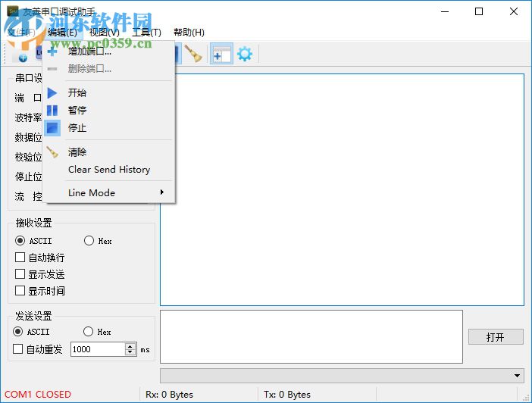Choose 增加端口... in the edit menu

point(109,52)
